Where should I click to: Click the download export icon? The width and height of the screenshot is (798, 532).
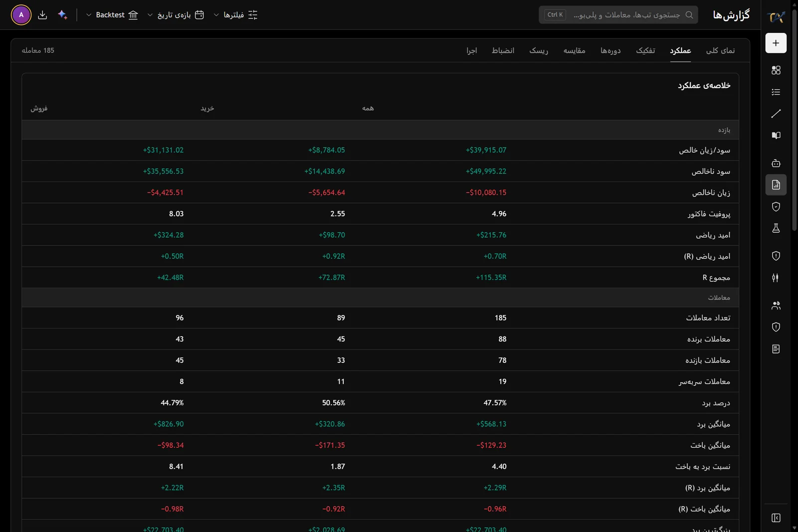[x=42, y=15]
